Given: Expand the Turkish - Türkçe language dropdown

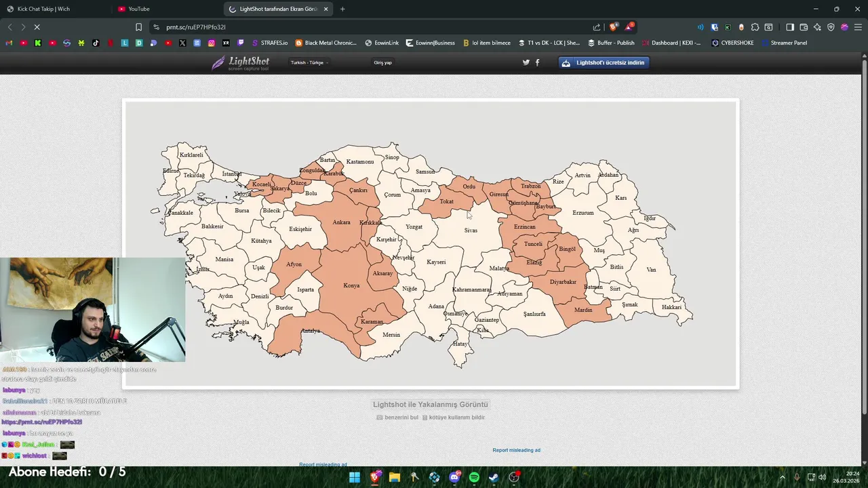Looking at the screenshot, I should pos(309,62).
